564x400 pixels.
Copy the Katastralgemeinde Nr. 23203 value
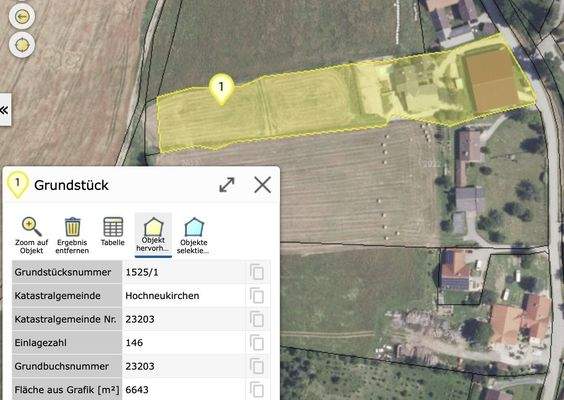tap(256, 319)
